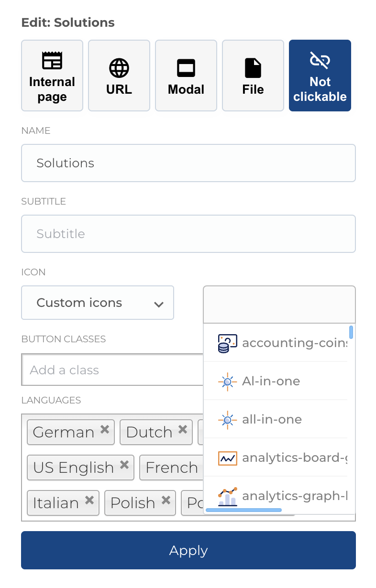This screenshot has height=588, width=376.
Task: Click the Not clickable broken-link icon
Action: coord(320,61)
